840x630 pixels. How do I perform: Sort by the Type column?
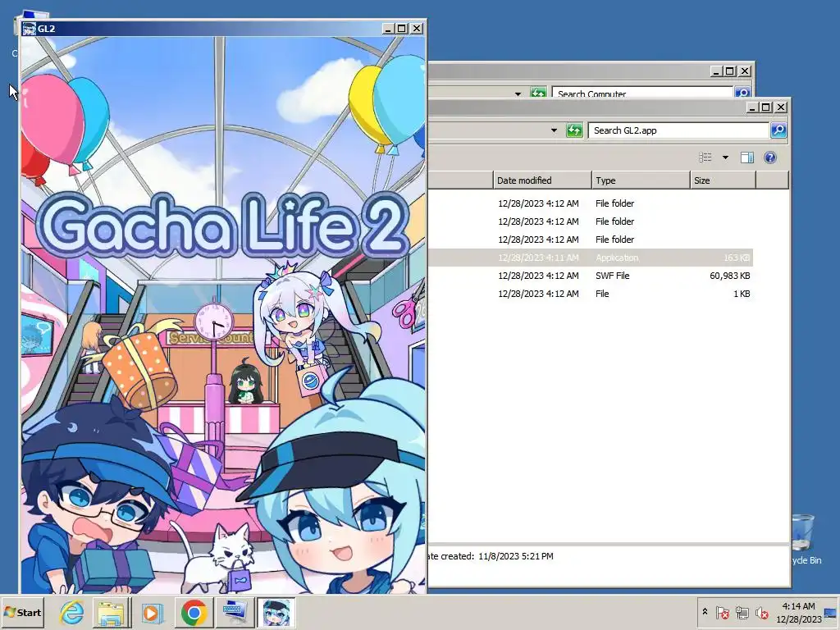[x=641, y=180]
